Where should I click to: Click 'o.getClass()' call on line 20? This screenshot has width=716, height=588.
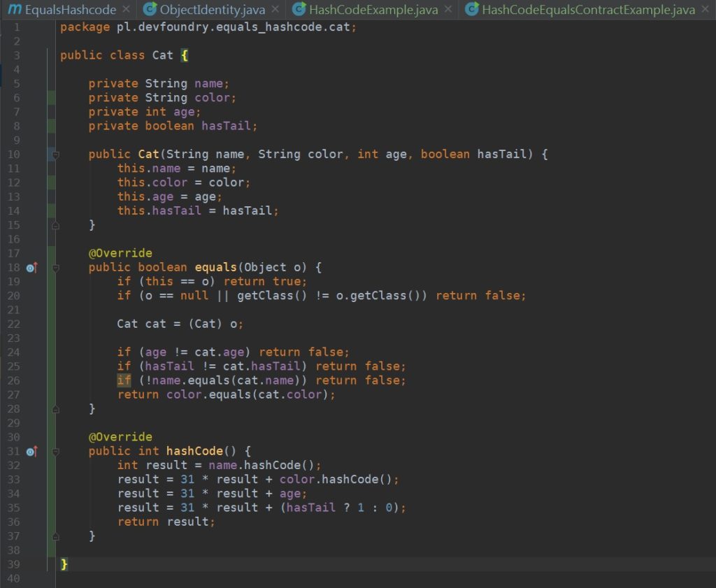[378, 296]
